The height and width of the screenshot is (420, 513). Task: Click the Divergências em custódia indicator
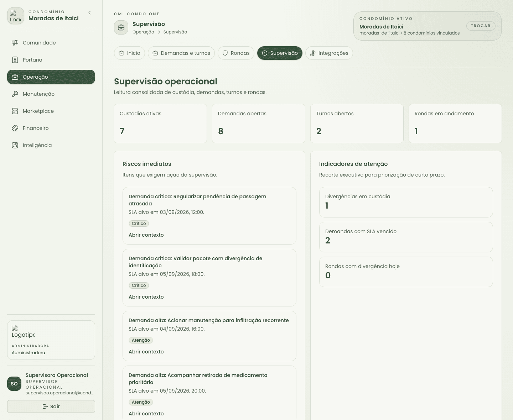(406, 202)
